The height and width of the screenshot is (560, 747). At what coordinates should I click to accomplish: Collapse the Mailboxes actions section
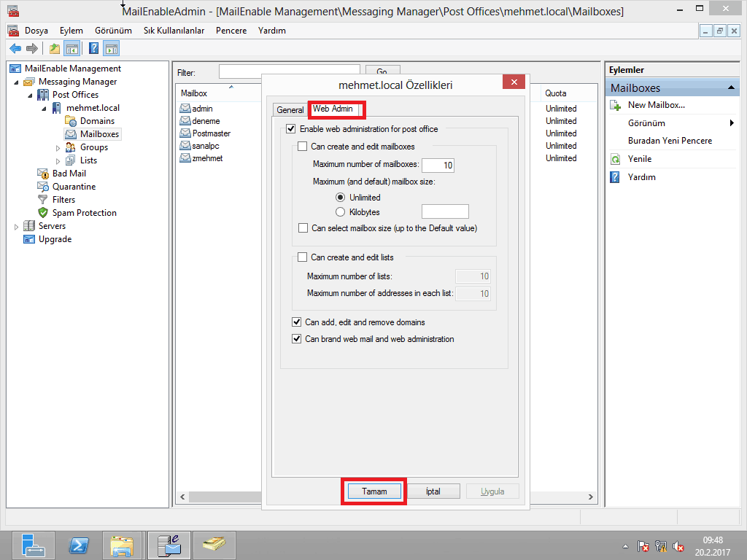click(x=731, y=88)
